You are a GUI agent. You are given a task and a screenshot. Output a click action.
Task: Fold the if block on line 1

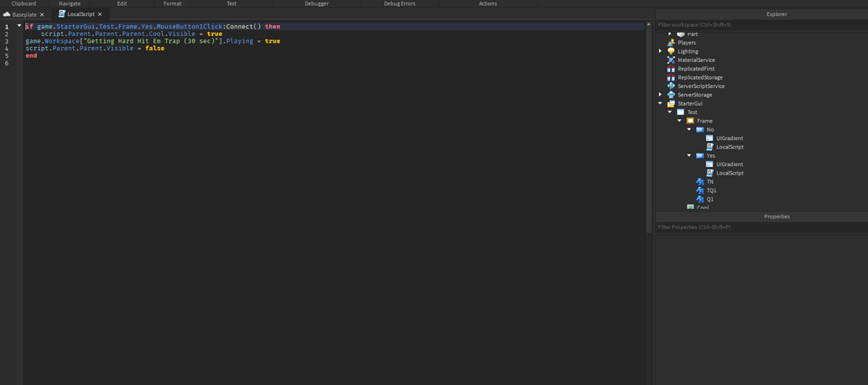click(x=19, y=26)
